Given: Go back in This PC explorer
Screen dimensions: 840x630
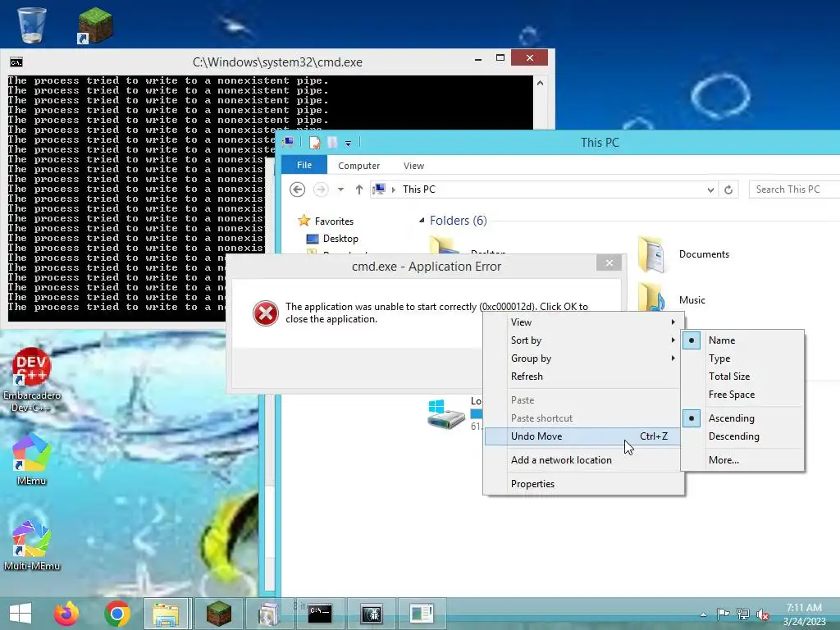Looking at the screenshot, I should (297, 189).
